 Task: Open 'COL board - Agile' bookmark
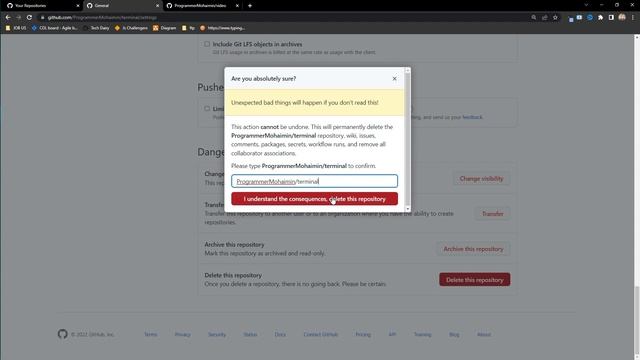[x=54, y=28]
